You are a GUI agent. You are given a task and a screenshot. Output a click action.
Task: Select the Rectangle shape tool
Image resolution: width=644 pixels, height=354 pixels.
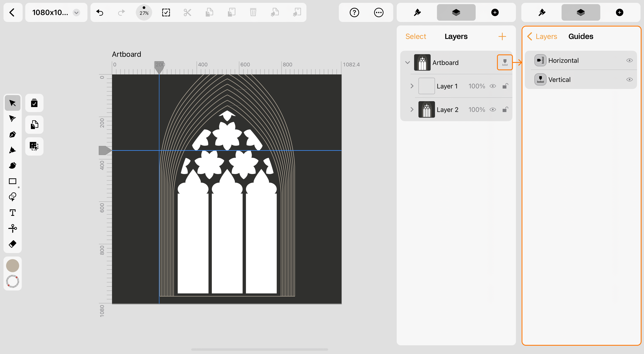(12, 181)
